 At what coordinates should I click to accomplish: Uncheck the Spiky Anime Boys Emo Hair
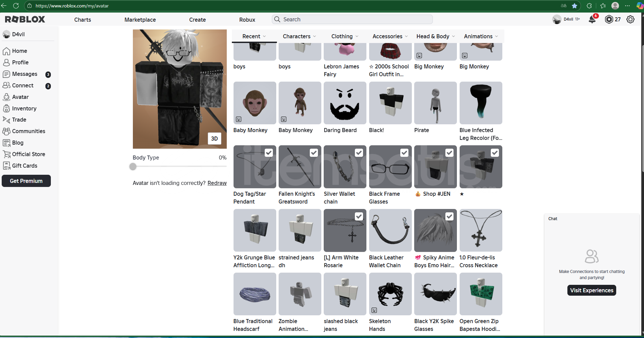449,216
